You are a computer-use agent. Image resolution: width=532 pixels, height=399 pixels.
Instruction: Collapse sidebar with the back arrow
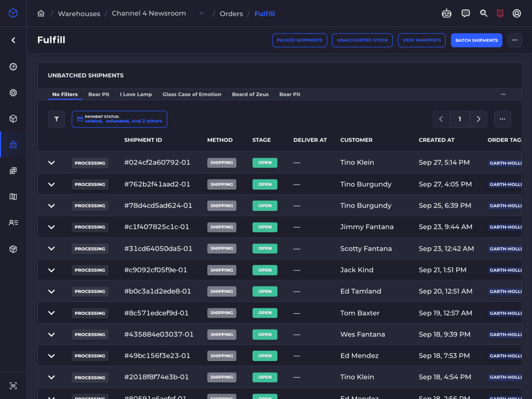pyautogui.click(x=13, y=40)
